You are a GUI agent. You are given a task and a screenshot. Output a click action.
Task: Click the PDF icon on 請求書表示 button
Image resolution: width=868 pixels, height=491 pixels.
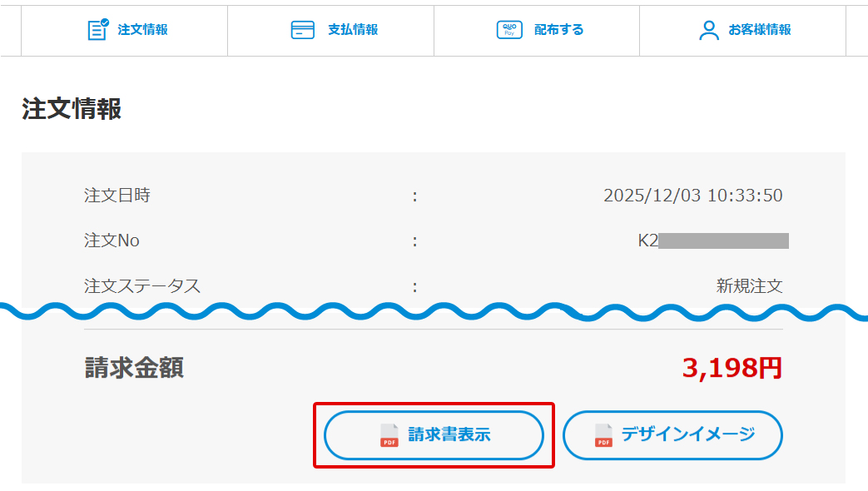tap(389, 435)
